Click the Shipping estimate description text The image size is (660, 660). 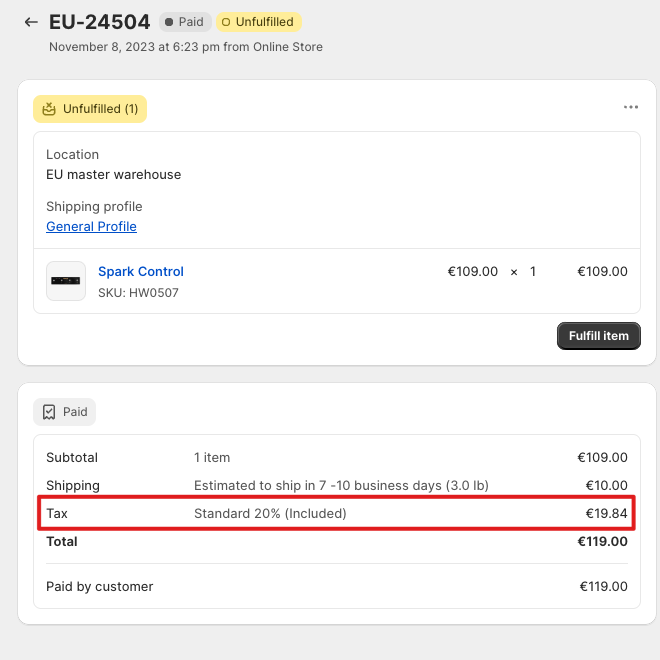pyautogui.click(x=341, y=485)
